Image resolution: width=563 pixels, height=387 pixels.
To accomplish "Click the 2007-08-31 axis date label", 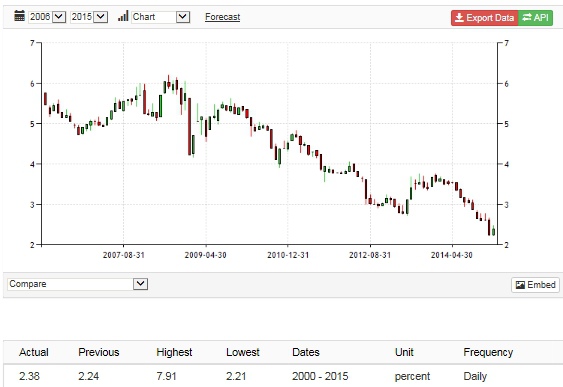I will [124, 255].
